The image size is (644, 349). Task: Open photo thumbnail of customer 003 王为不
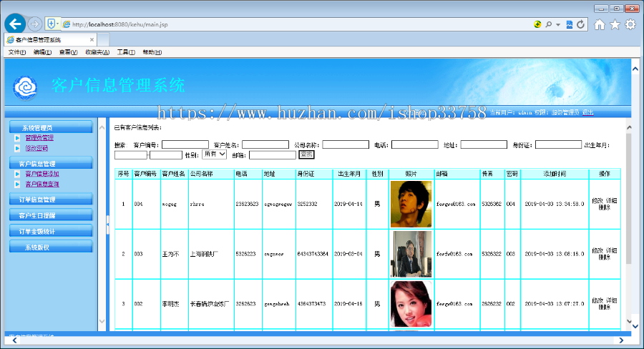pyautogui.click(x=411, y=254)
